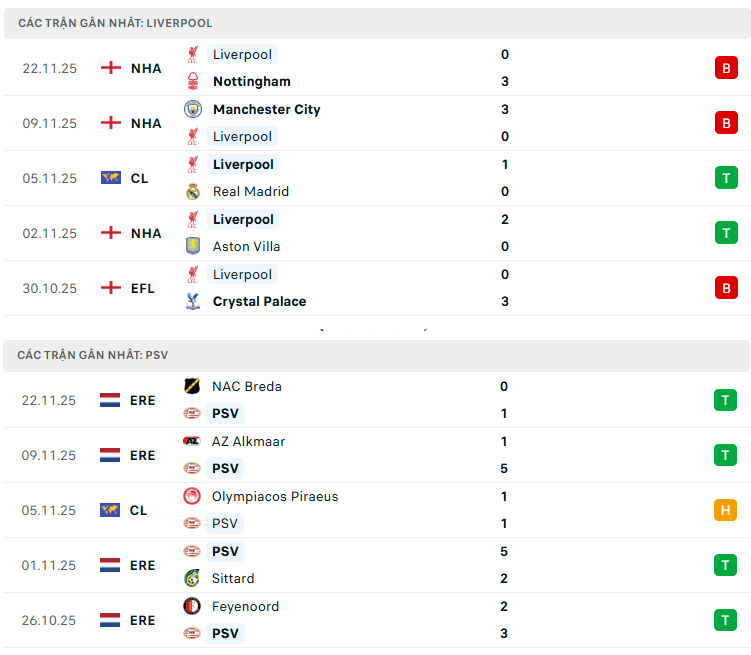The image size is (751, 655).
Task: Click green T badge for Real Madrid match
Action: point(725,178)
